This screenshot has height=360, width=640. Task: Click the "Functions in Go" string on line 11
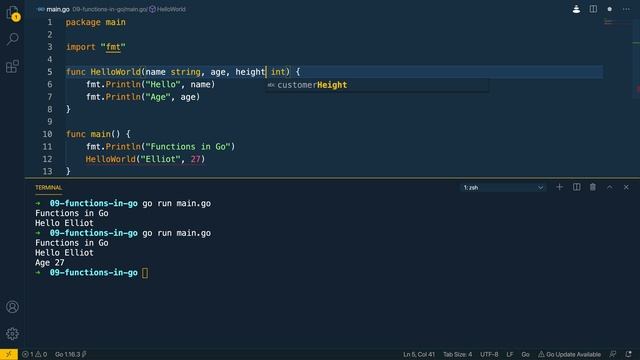(x=188, y=147)
